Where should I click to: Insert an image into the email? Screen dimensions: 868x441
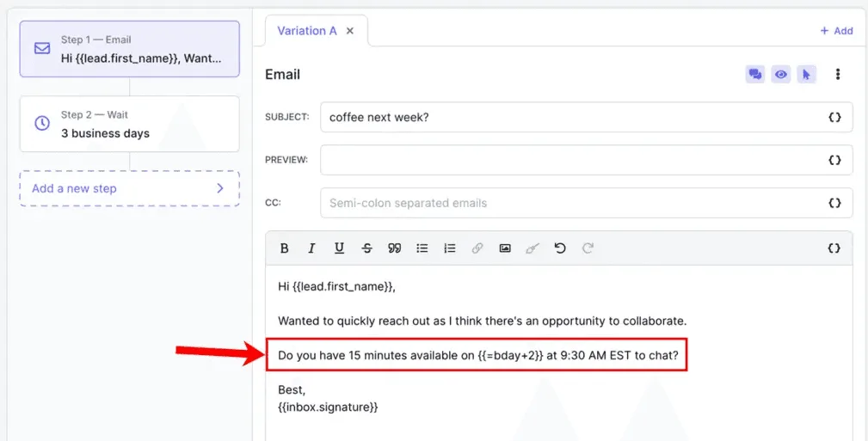coord(505,248)
